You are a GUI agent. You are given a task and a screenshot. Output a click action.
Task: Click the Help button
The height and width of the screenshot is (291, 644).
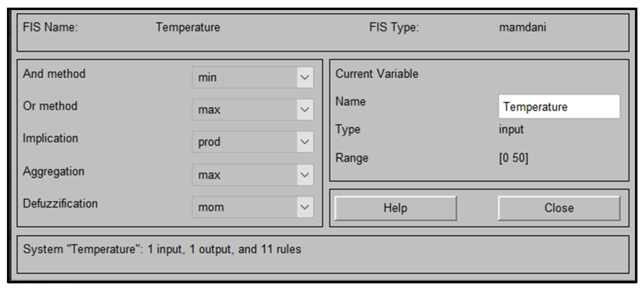pyautogui.click(x=395, y=208)
